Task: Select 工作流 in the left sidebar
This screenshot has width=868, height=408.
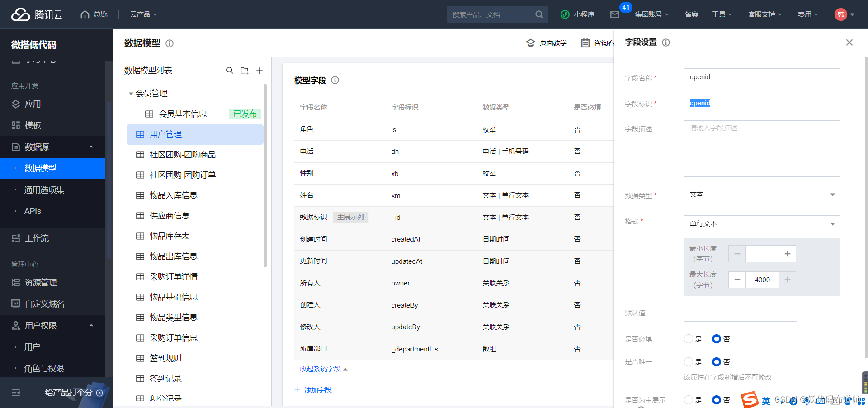Action: [x=35, y=238]
